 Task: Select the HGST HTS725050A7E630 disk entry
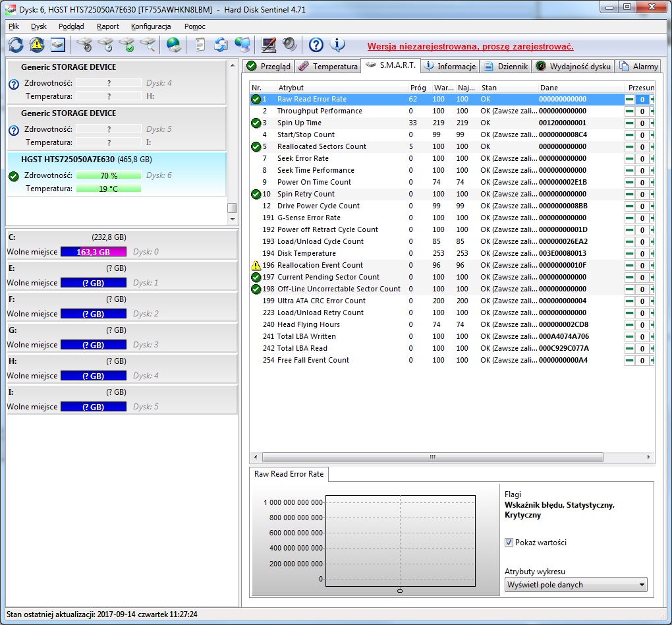[x=117, y=174]
